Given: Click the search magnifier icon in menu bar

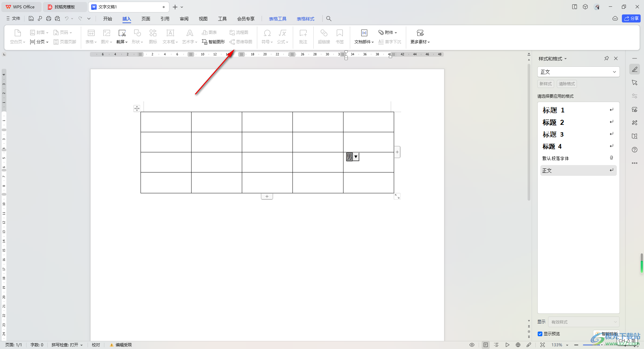Looking at the screenshot, I should 329,19.
